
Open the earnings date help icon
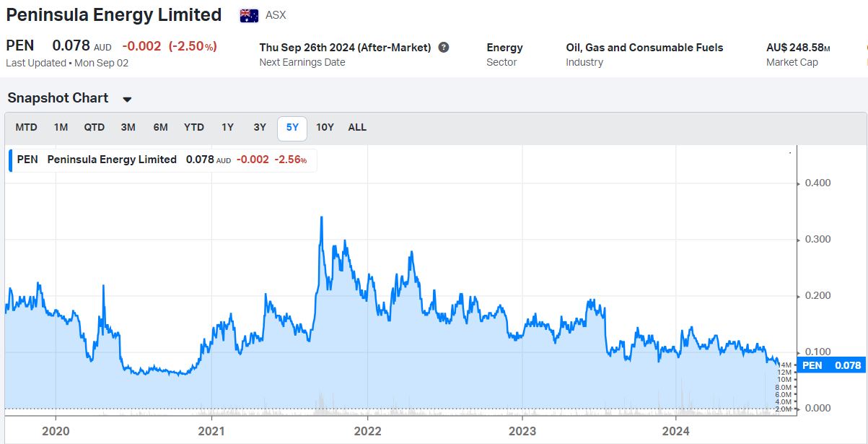(x=444, y=47)
